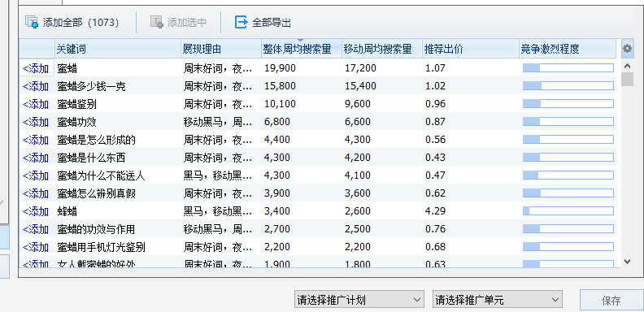Select keyword cell 蜜蜡鉴别
644x312 pixels.
tap(76, 104)
